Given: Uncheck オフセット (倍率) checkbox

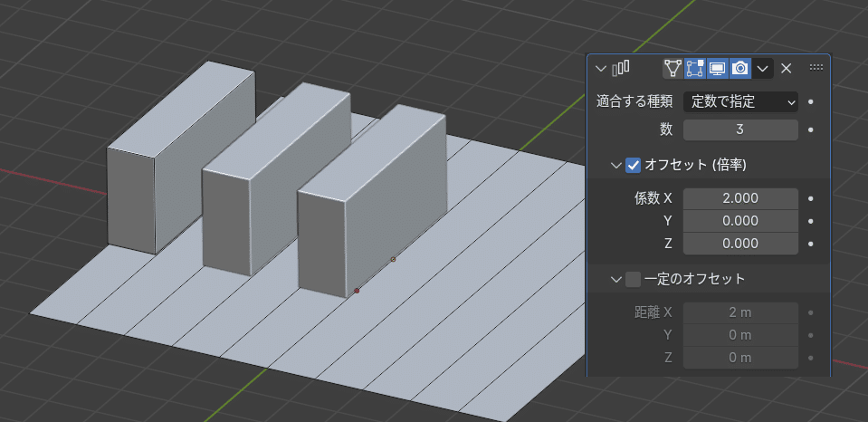Looking at the screenshot, I should (633, 165).
